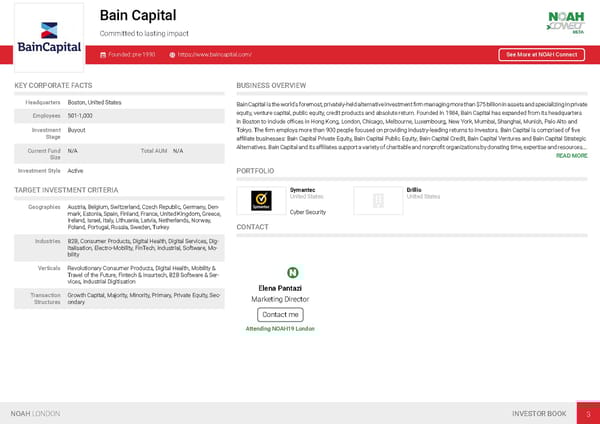
Task: Click the calendar icon beside Founded
Action: [104, 54]
